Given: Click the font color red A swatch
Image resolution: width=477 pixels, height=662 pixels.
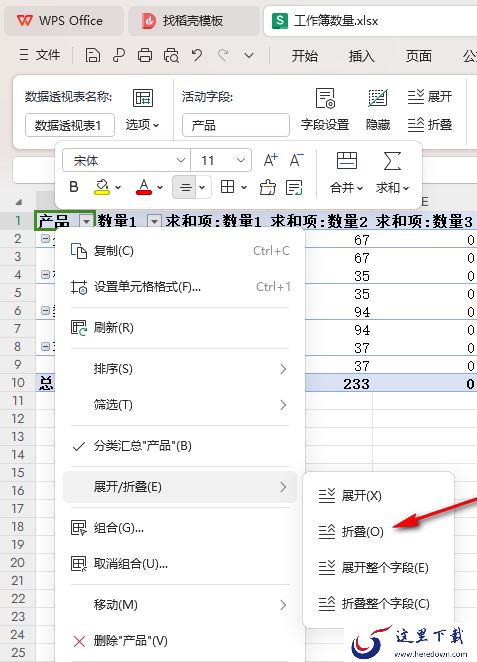Looking at the screenshot, I should (x=144, y=187).
